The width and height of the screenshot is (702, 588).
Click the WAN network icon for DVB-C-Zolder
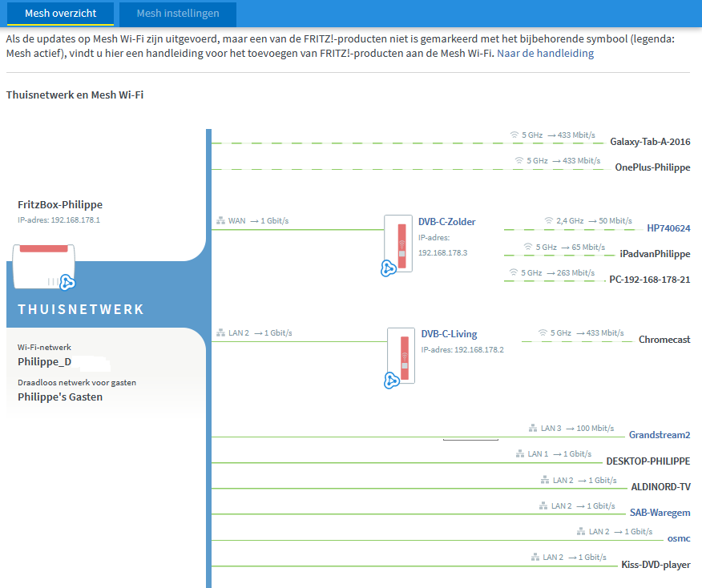(220, 221)
